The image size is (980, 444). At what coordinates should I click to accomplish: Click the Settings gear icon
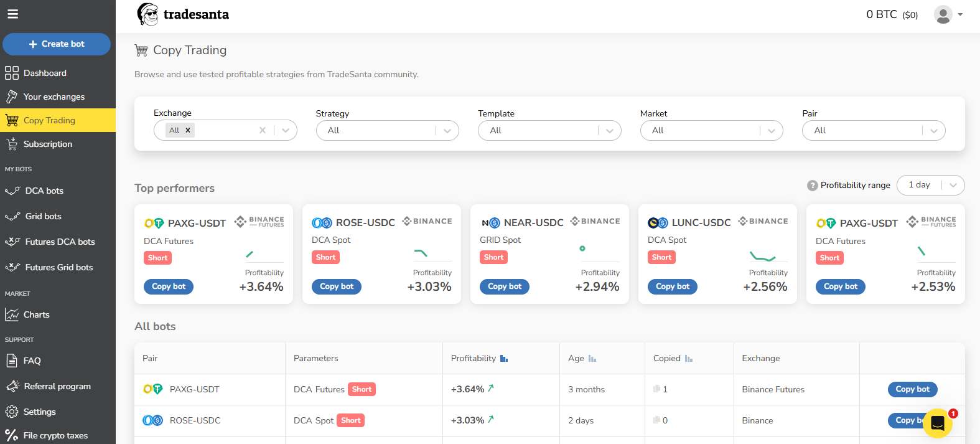(12, 412)
